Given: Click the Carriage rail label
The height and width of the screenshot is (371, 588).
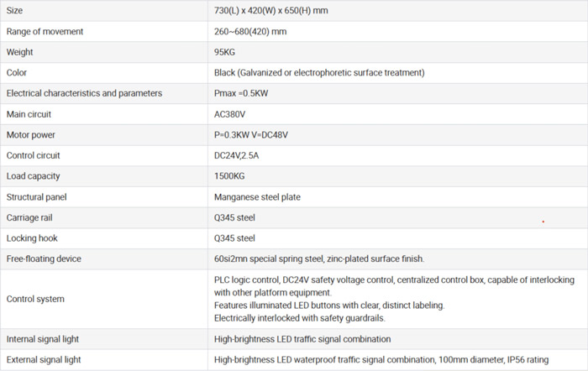Looking at the screenshot, I should click(29, 217).
